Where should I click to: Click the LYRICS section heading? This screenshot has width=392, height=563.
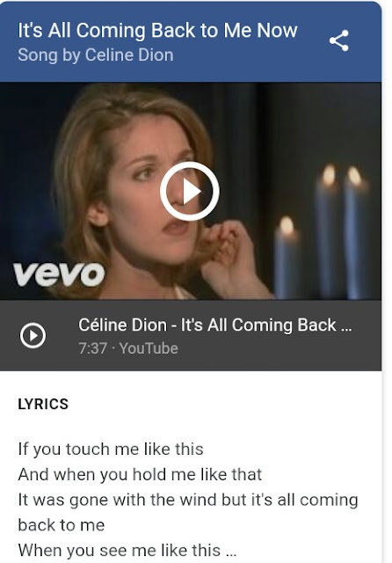point(43,404)
